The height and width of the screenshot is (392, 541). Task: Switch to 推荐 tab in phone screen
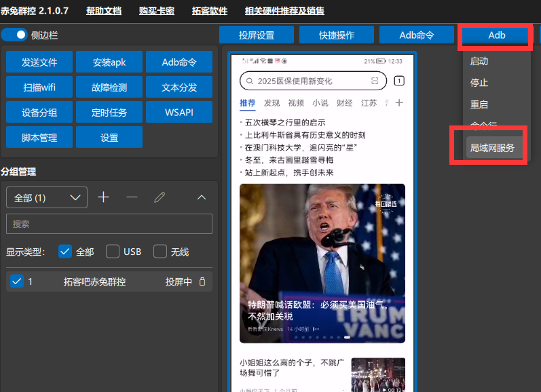(247, 102)
